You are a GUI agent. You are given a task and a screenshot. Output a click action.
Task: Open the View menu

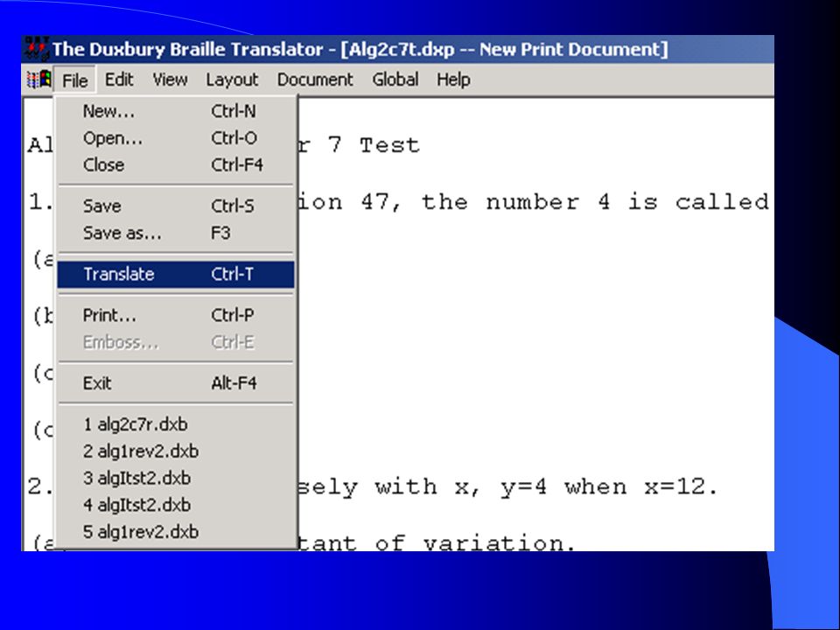(170, 80)
